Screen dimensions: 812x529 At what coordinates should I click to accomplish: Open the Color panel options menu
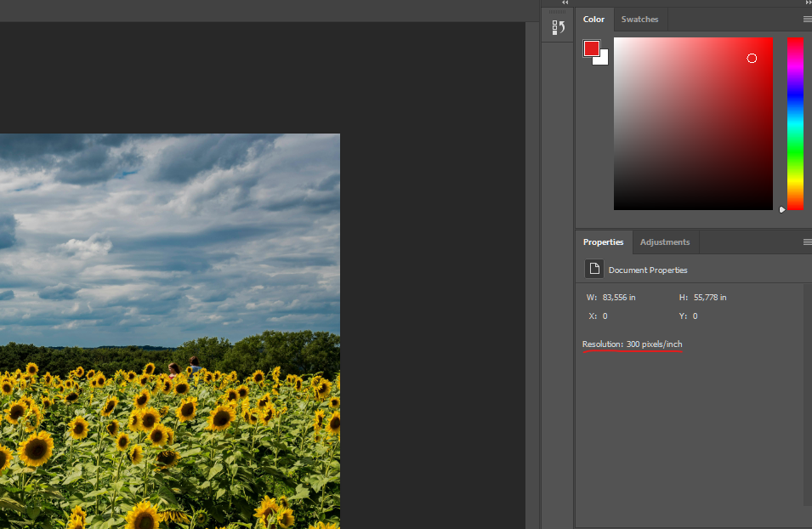[807, 20]
